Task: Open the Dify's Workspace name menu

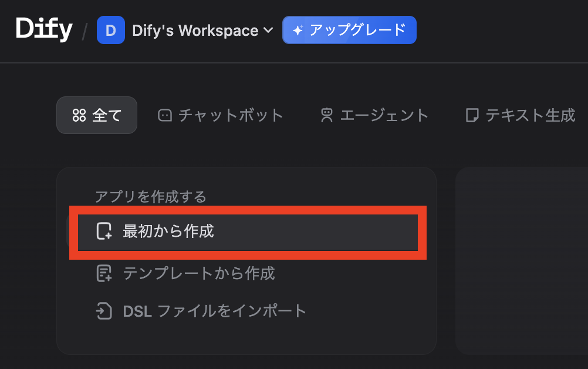Action: (195, 31)
